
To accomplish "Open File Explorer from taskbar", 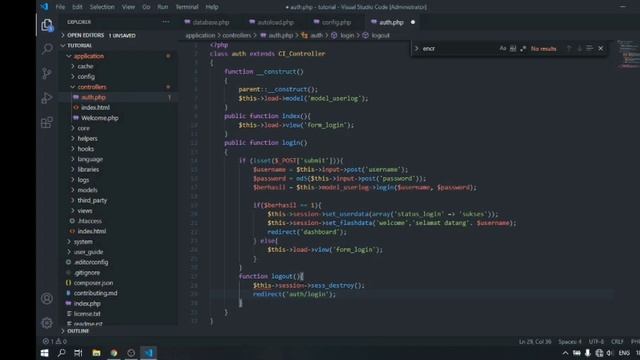I will coord(96,353).
